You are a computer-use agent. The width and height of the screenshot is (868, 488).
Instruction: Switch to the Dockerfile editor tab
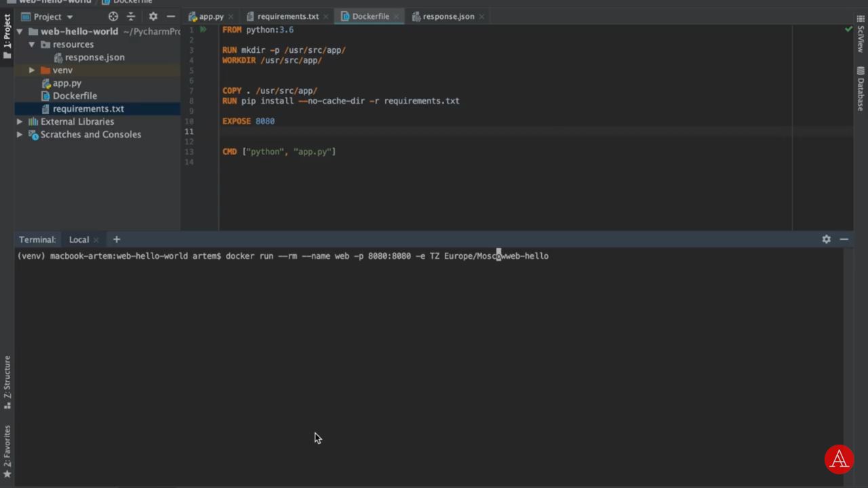click(370, 16)
